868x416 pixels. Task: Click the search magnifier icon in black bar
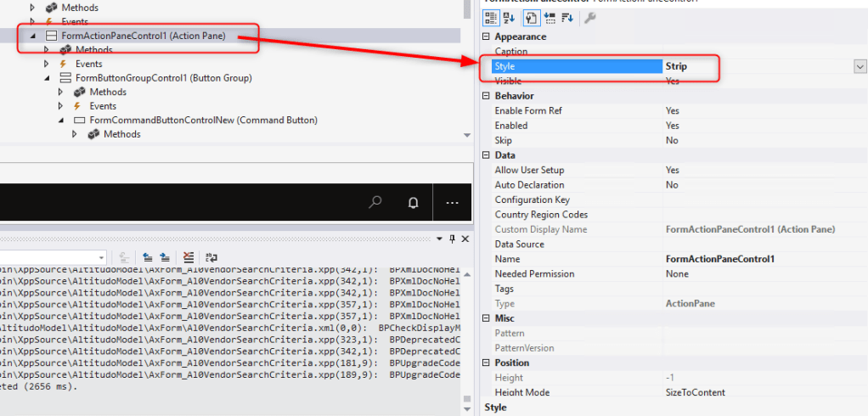pyautogui.click(x=375, y=203)
